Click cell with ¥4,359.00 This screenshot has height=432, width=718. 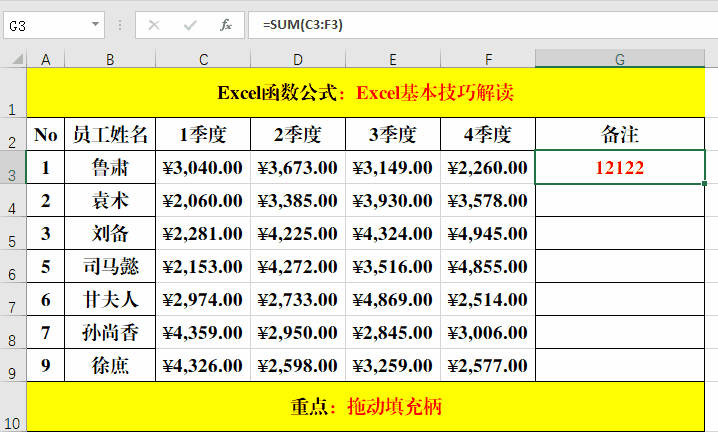(x=203, y=332)
